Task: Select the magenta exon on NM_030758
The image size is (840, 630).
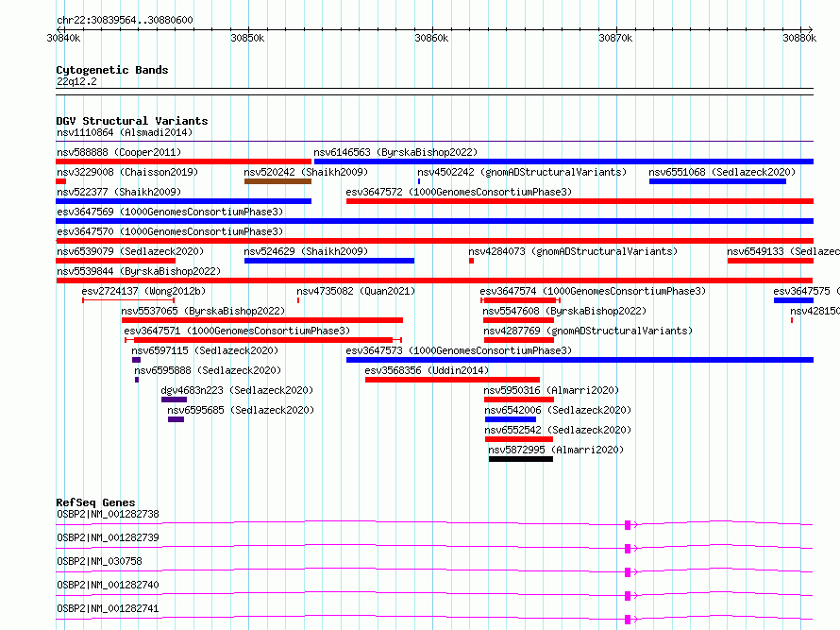Action: pyautogui.click(x=628, y=572)
